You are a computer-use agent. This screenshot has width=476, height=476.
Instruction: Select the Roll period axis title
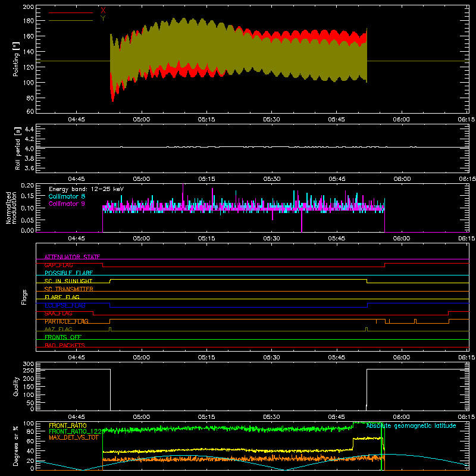pyautogui.click(x=18, y=148)
